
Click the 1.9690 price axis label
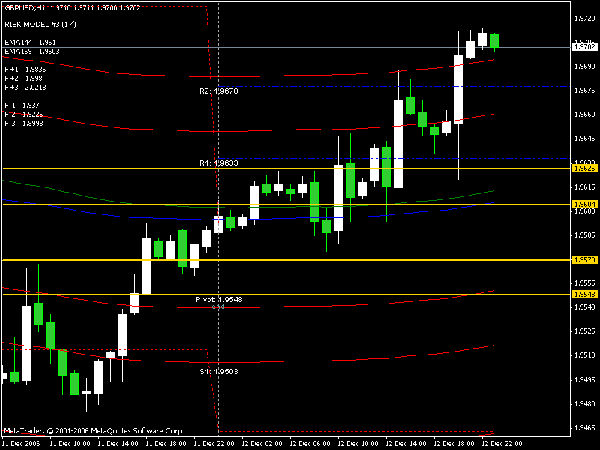(x=585, y=67)
